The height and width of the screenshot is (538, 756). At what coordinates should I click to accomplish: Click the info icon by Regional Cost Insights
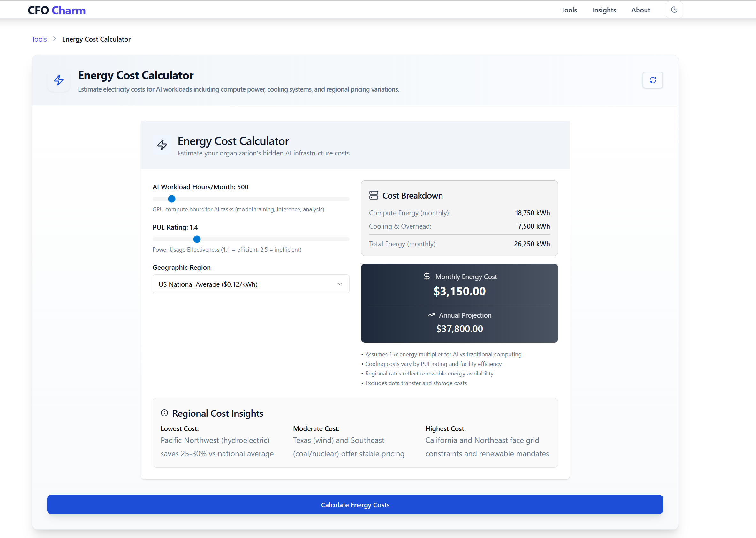coord(164,413)
